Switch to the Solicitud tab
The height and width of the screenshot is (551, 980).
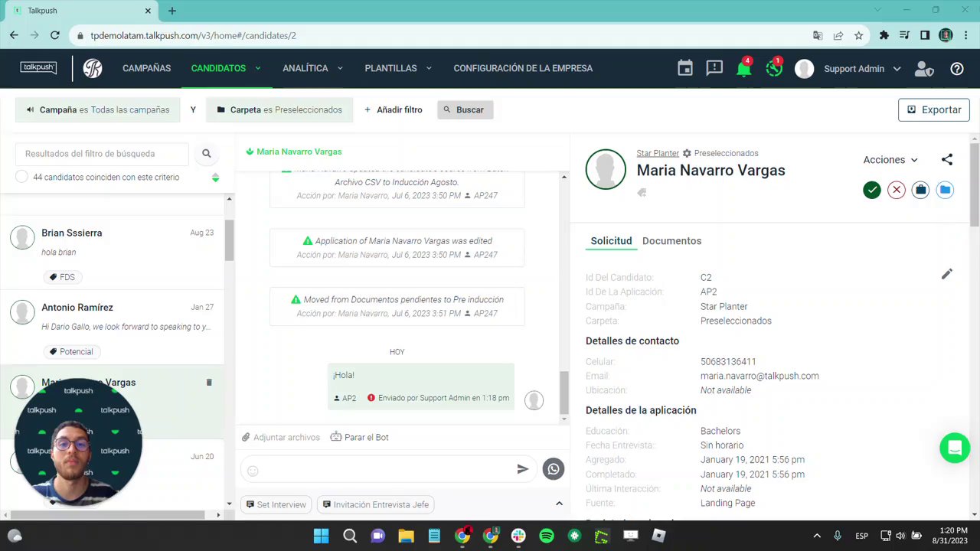pyautogui.click(x=611, y=241)
